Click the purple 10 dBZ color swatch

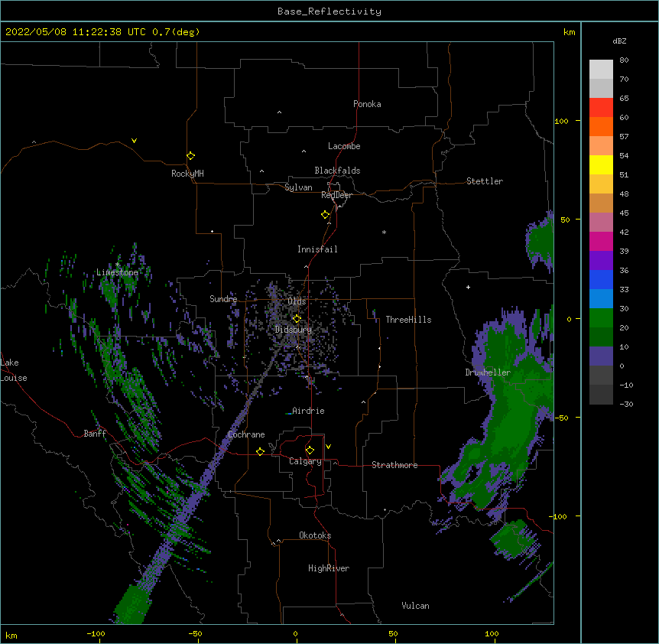(601, 356)
